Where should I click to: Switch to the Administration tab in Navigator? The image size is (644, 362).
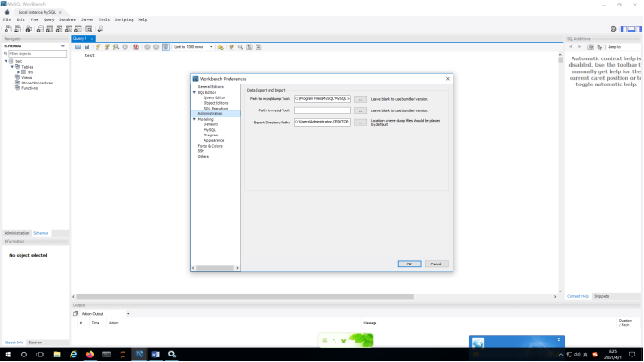[x=17, y=233]
